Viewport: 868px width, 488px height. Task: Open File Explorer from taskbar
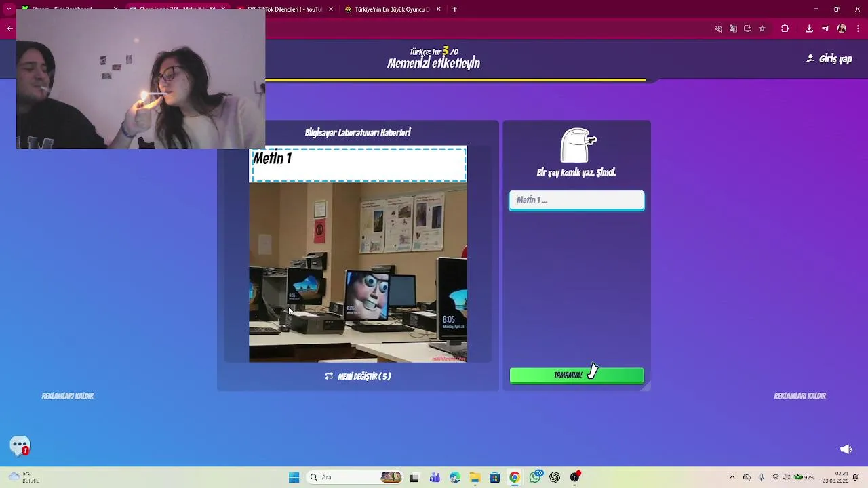click(475, 477)
